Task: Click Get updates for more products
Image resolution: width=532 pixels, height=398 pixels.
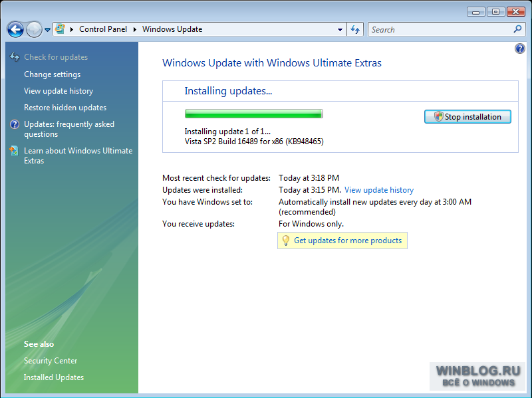Action: pos(348,241)
